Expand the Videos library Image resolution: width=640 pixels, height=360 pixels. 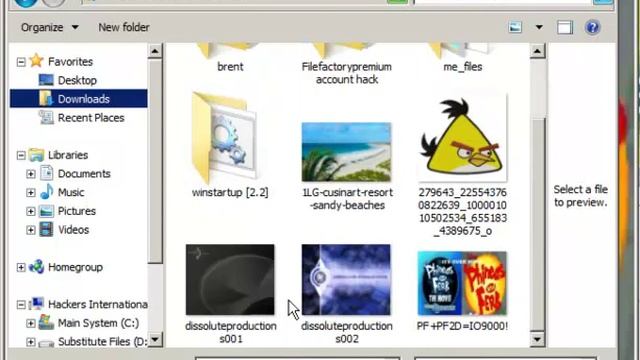(31, 230)
